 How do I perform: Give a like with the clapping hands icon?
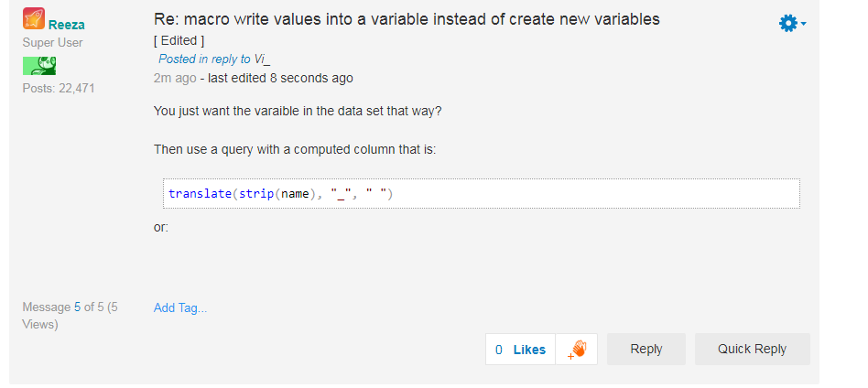(x=577, y=349)
